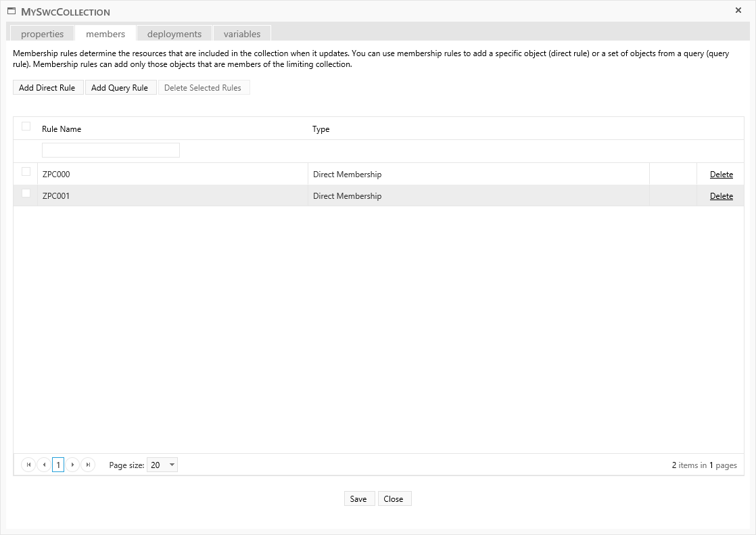The height and width of the screenshot is (535, 756).
Task: Delete the ZPC001 rule via its link
Action: click(721, 196)
